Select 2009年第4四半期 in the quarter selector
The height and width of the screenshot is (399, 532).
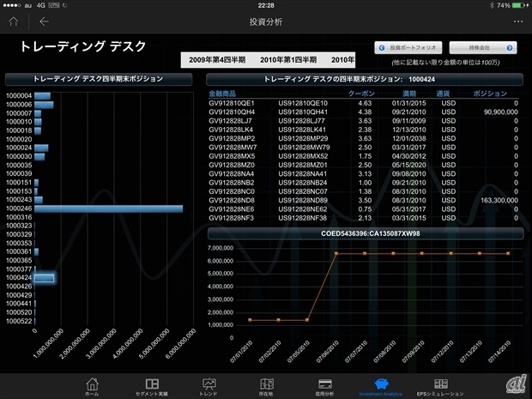point(217,60)
